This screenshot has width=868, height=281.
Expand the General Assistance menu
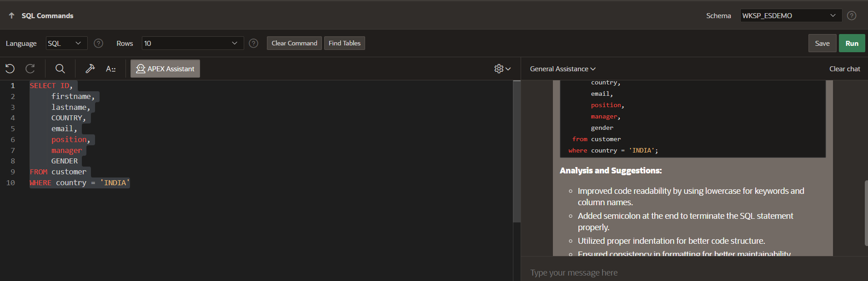(562, 69)
